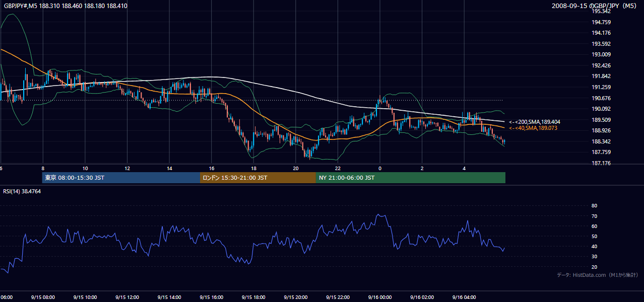Click price axis label 188.342
Screen dimensions: 644x302
(x=601, y=142)
